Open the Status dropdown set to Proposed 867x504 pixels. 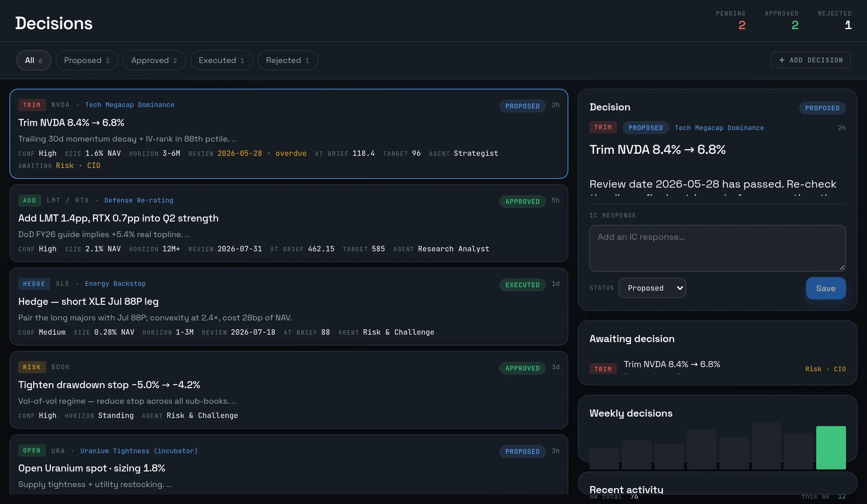(652, 288)
